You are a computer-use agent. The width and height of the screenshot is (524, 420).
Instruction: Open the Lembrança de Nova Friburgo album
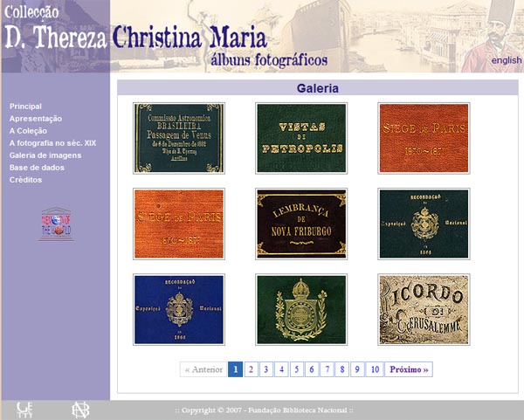pyautogui.click(x=301, y=224)
